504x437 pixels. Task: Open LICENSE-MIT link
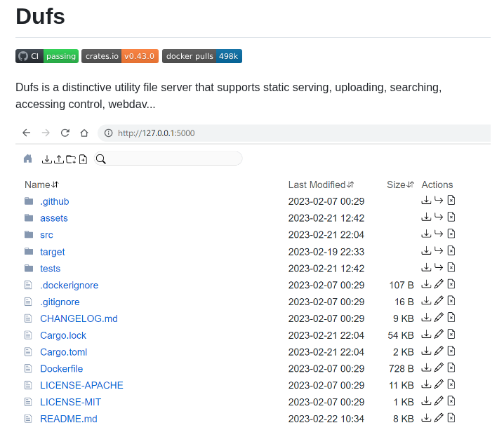70,402
